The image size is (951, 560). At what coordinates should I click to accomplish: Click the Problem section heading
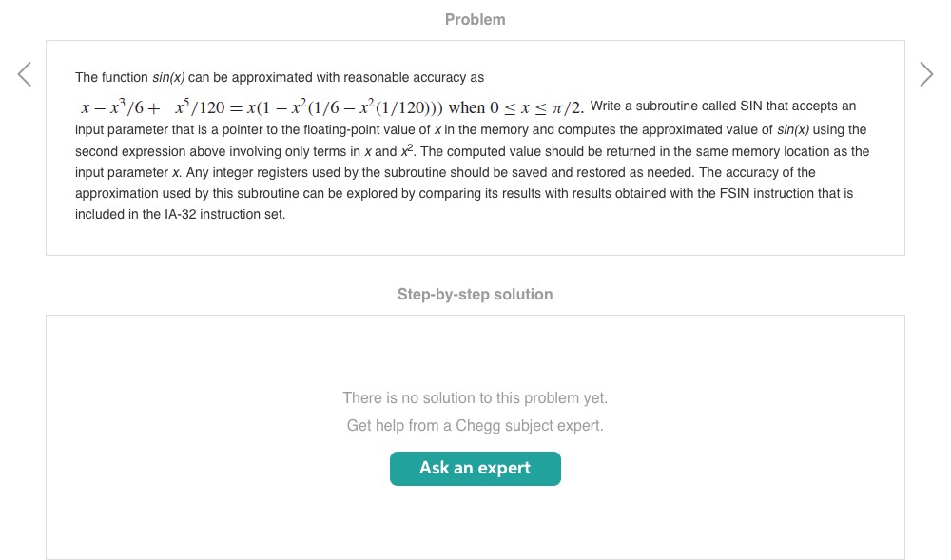475,19
